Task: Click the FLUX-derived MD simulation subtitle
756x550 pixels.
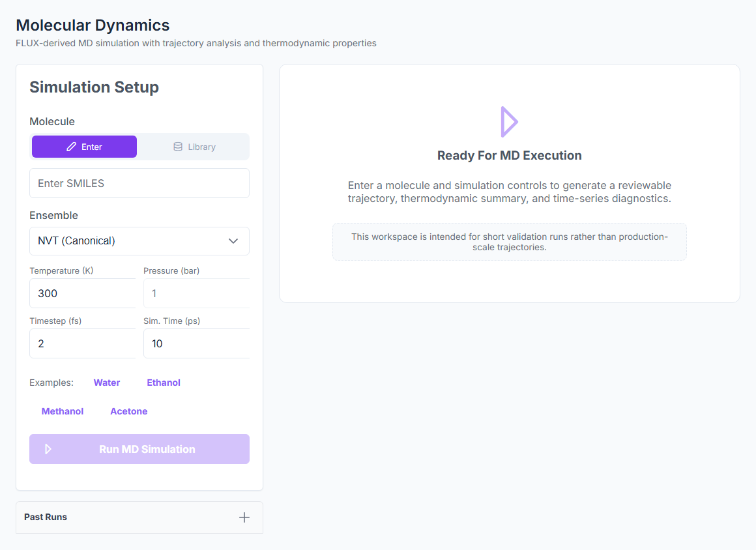Action: pos(196,43)
